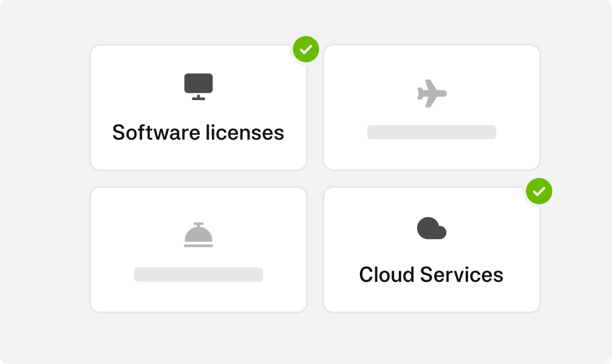
Task: Click the computer monitor icon above Software licenses
Action: pos(199,86)
